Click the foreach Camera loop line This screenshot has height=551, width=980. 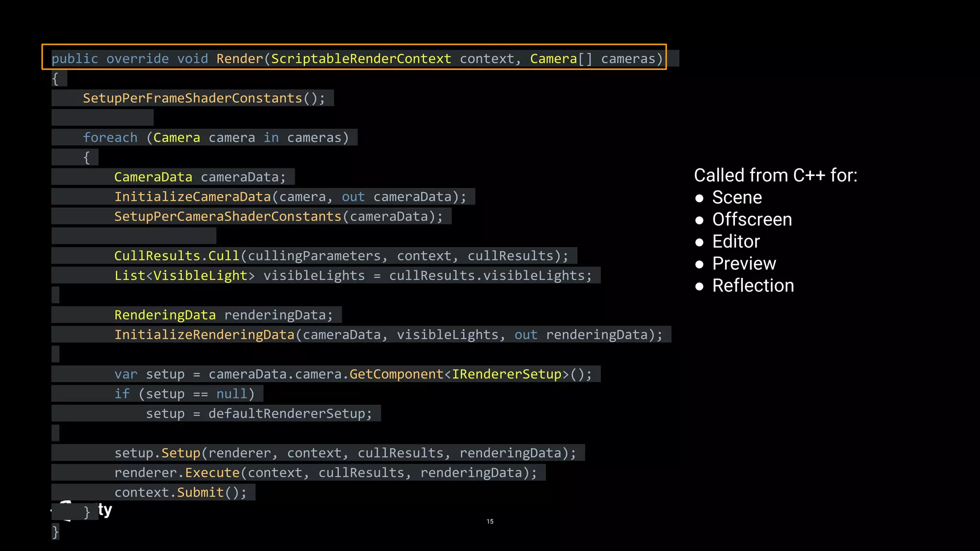(216, 137)
